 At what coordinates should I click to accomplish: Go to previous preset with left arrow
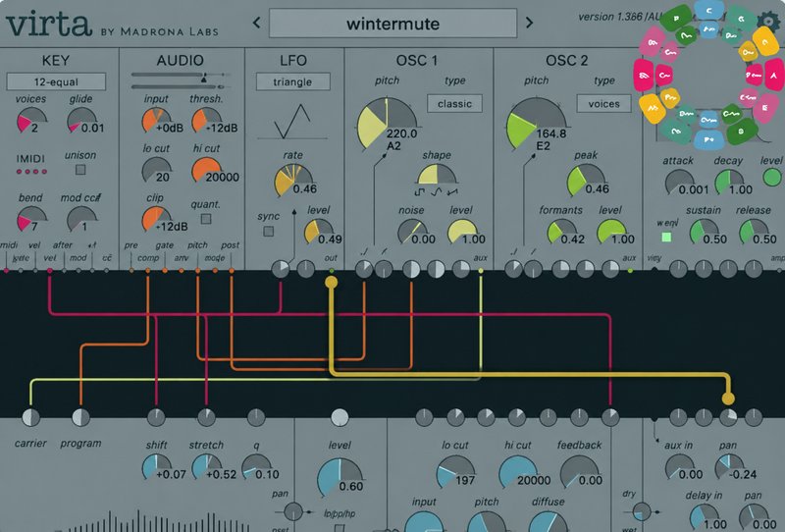(x=256, y=23)
